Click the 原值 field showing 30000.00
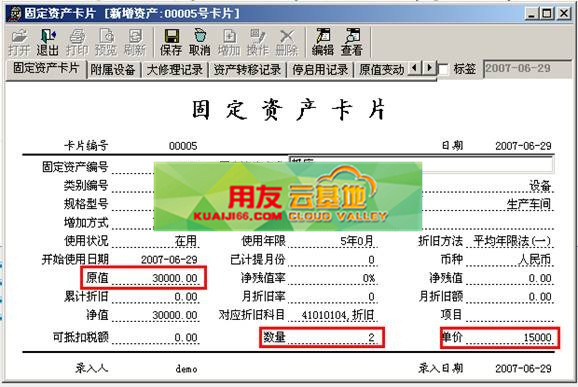Image resolution: width=578 pixels, height=387 pixels. (x=155, y=278)
